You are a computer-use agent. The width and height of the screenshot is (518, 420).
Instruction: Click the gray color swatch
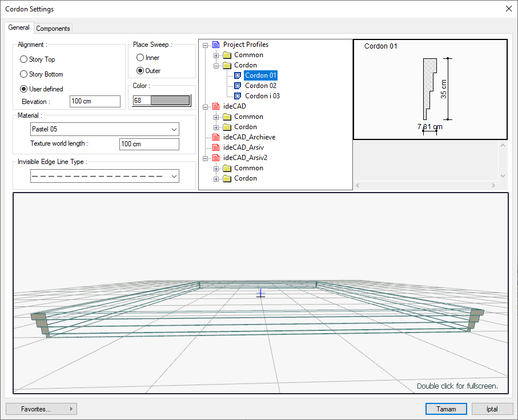pos(169,101)
